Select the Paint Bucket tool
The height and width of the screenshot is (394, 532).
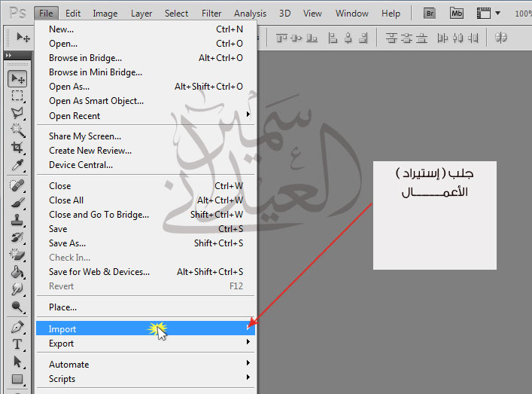click(17, 272)
